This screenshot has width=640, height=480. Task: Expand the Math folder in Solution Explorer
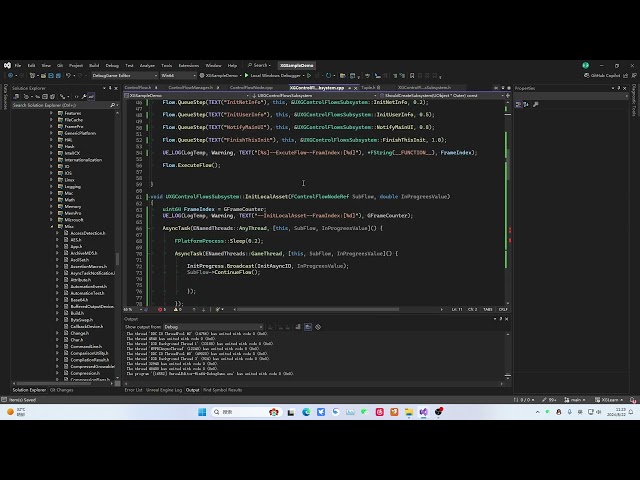coord(52,200)
